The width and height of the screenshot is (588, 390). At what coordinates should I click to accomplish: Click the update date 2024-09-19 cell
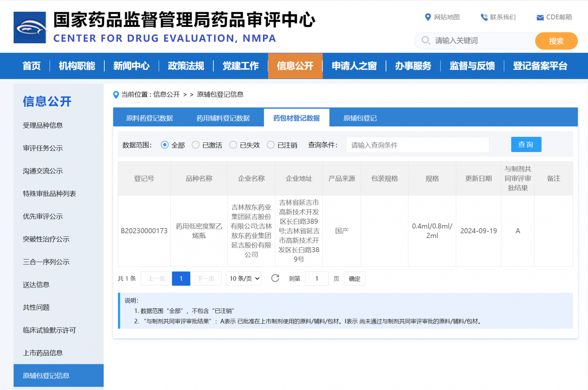478,231
